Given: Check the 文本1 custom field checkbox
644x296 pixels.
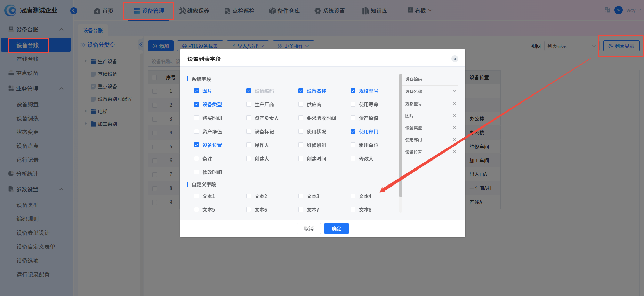Looking at the screenshot, I should [196, 196].
